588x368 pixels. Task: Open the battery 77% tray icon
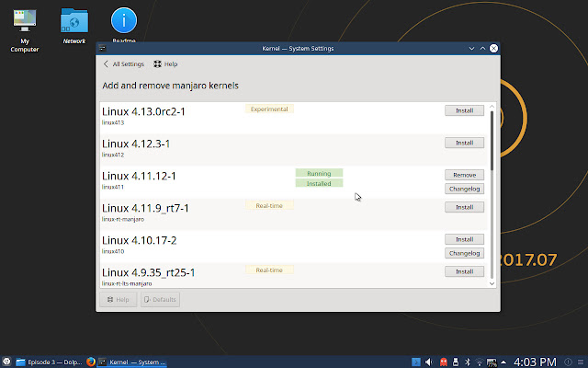pyautogui.click(x=492, y=362)
